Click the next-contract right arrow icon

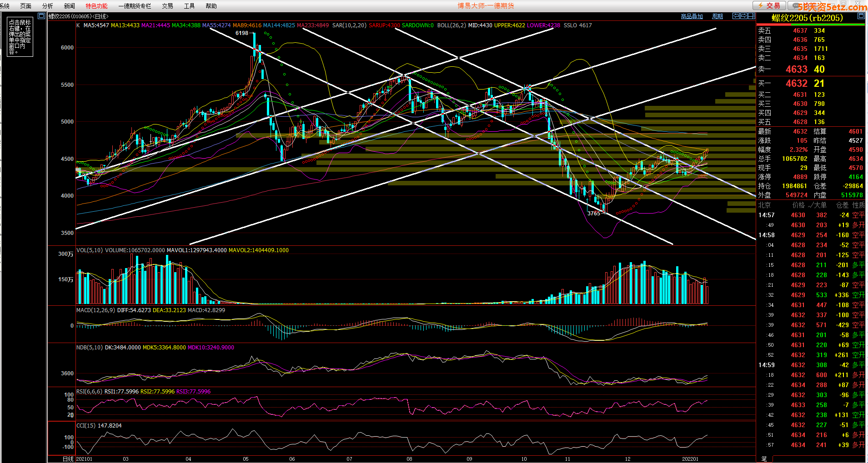(x=744, y=16)
